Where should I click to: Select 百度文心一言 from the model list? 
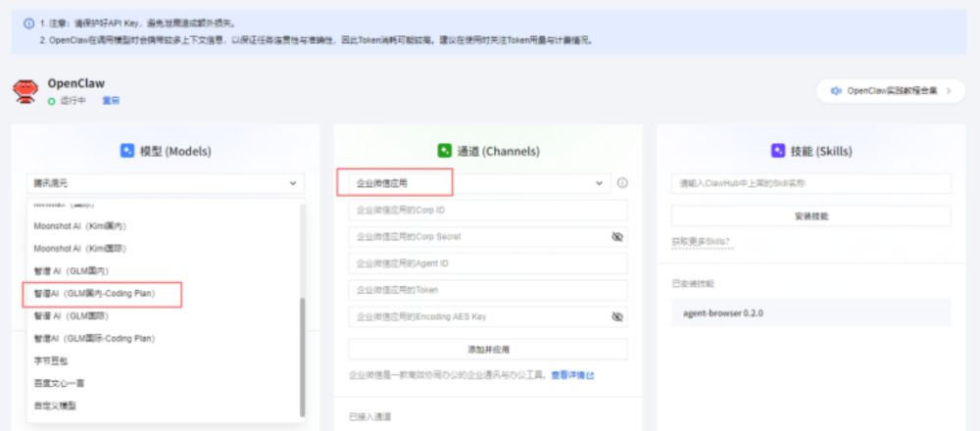pyautogui.click(x=165, y=384)
